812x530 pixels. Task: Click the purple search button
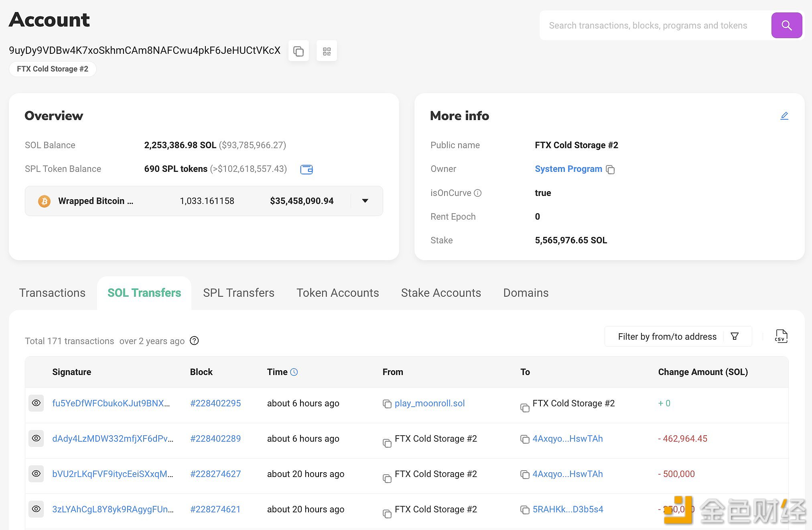click(x=786, y=25)
